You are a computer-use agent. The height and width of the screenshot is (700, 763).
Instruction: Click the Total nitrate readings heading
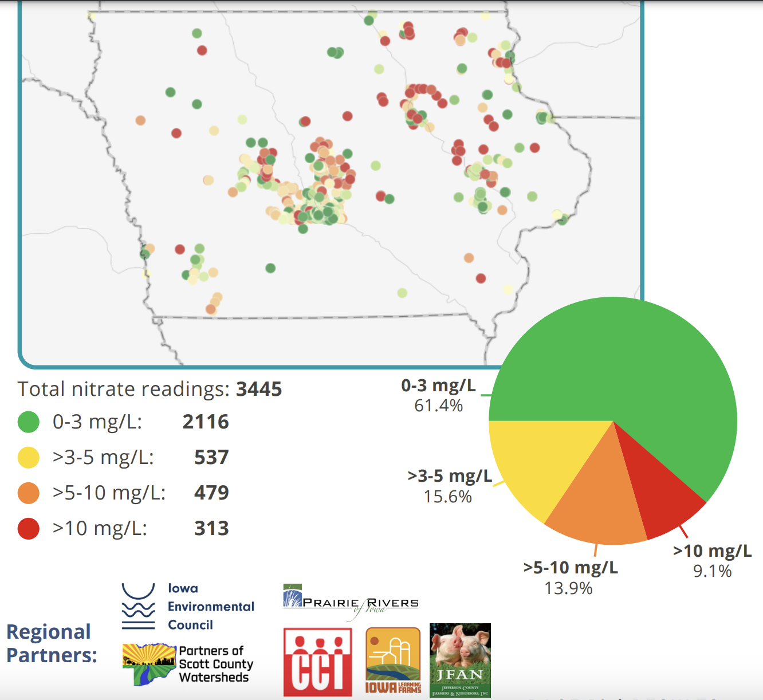click(151, 389)
